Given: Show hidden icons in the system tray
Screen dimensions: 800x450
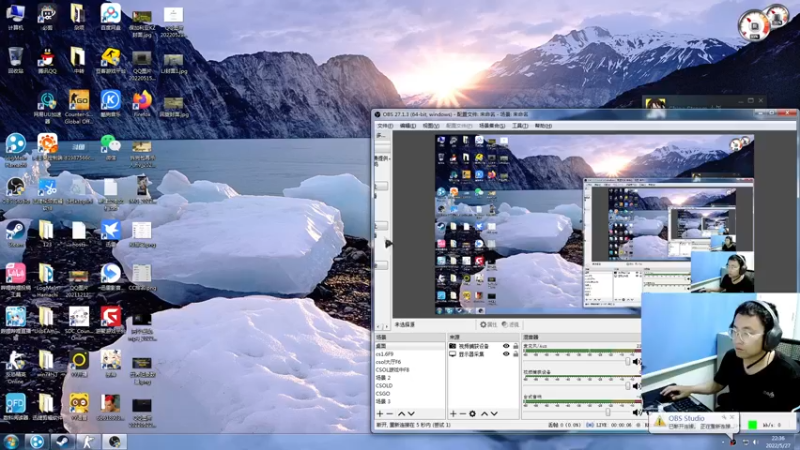Looking at the screenshot, I should tap(723, 442).
